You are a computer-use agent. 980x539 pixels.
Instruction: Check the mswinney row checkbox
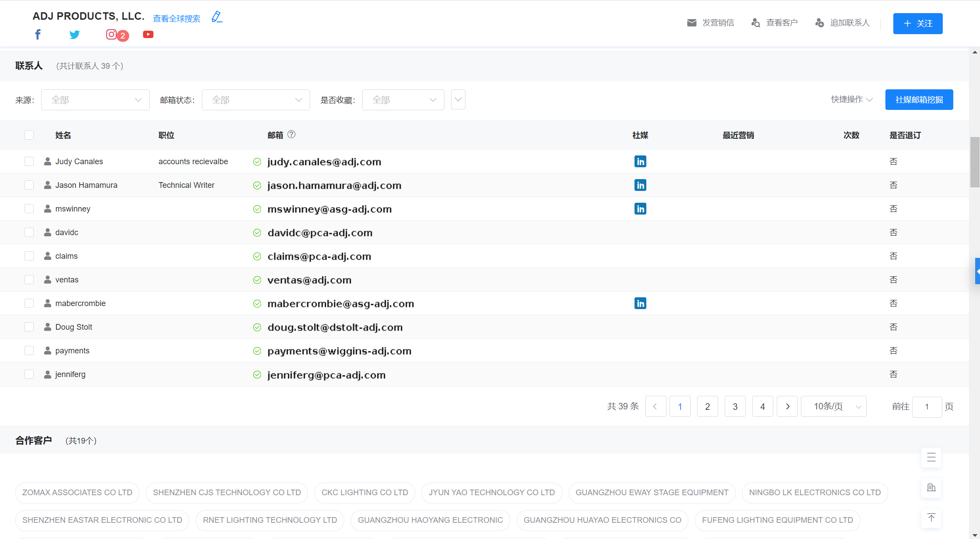29,209
